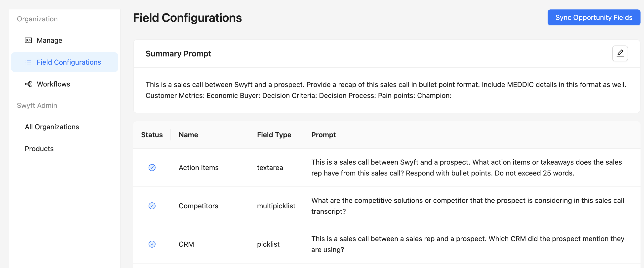This screenshot has width=644, height=268.
Task: Open the Products page
Action: tap(39, 149)
